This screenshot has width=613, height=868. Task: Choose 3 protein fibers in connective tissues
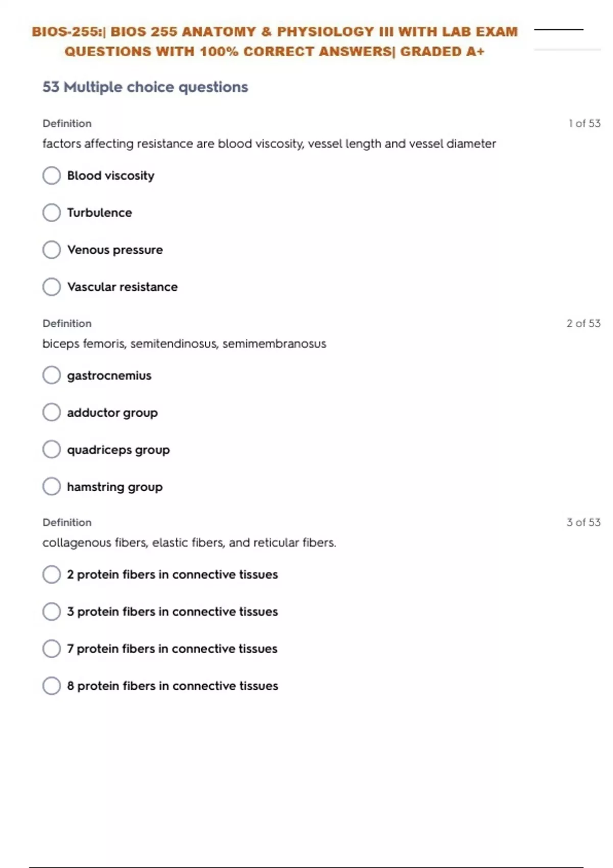click(52, 612)
